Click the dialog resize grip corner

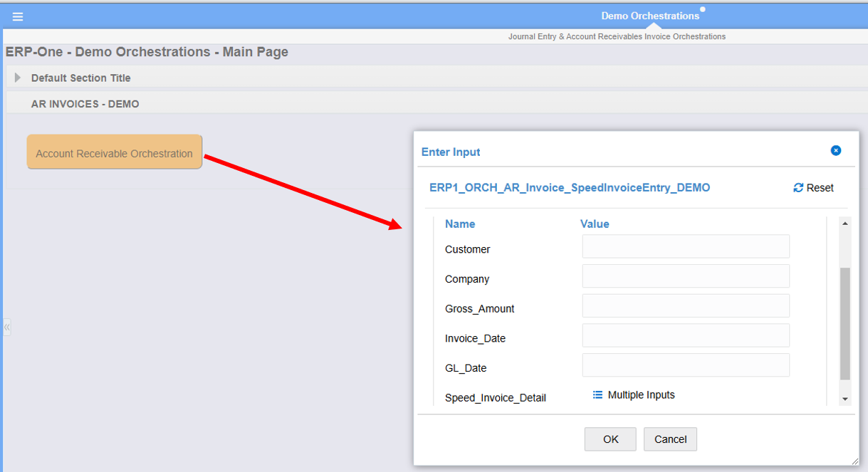coord(854,461)
